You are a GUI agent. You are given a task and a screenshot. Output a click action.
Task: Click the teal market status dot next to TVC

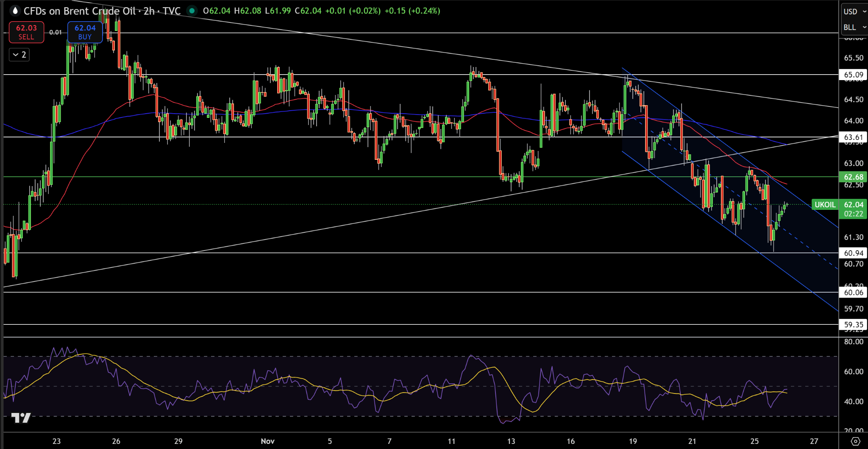point(191,11)
